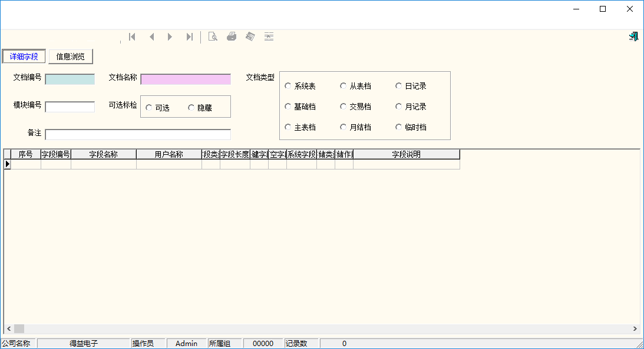The image size is (644, 349).
Task: Go to the previous record
Action: (x=151, y=37)
